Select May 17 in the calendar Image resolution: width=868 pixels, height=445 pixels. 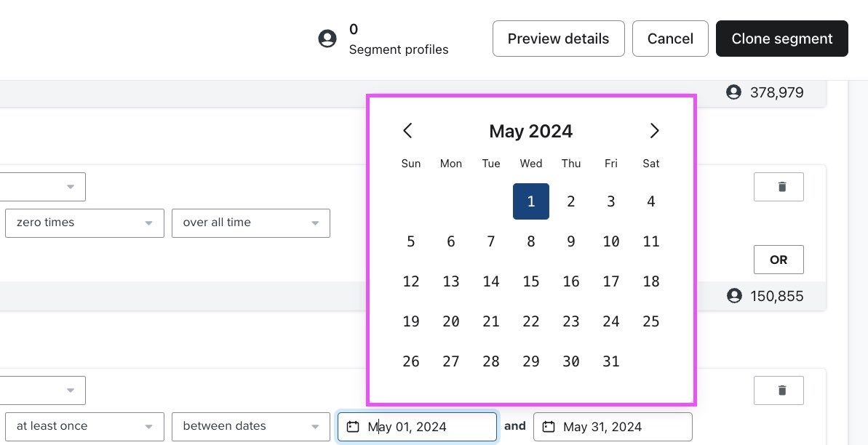tap(610, 281)
